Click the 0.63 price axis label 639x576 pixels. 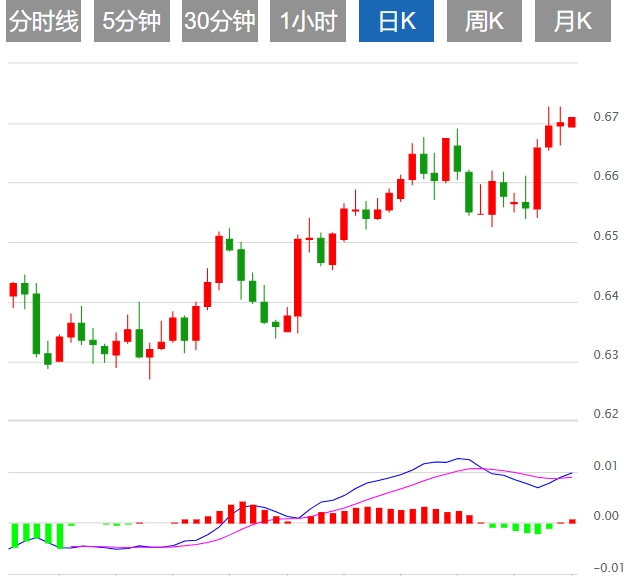(x=605, y=355)
